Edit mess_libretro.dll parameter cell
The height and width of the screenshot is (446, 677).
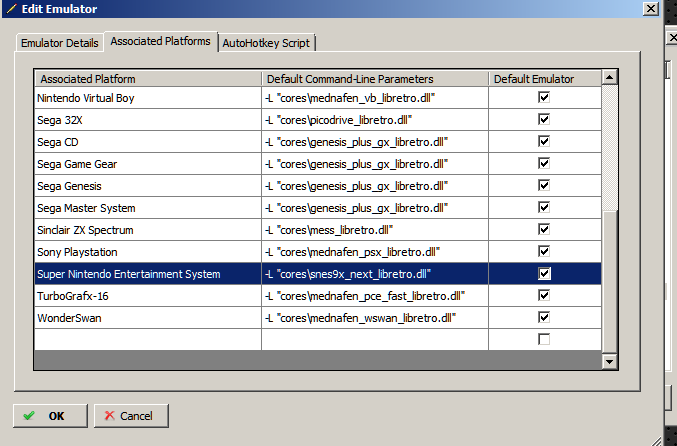pos(375,230)
